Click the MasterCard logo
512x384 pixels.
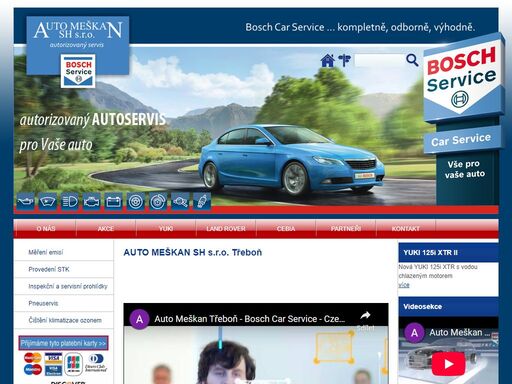click(x=33, y=358)
